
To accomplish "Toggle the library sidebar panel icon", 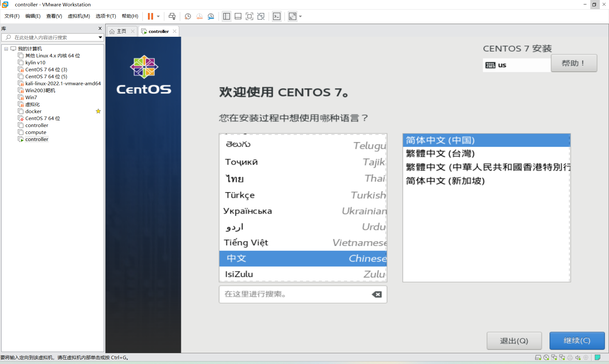I will click(x=226, y=16).
